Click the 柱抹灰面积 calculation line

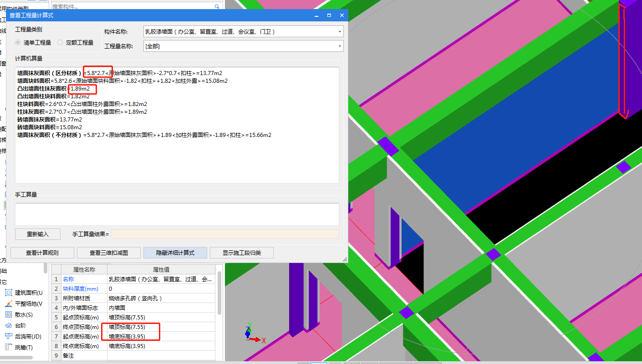point(82,111)
